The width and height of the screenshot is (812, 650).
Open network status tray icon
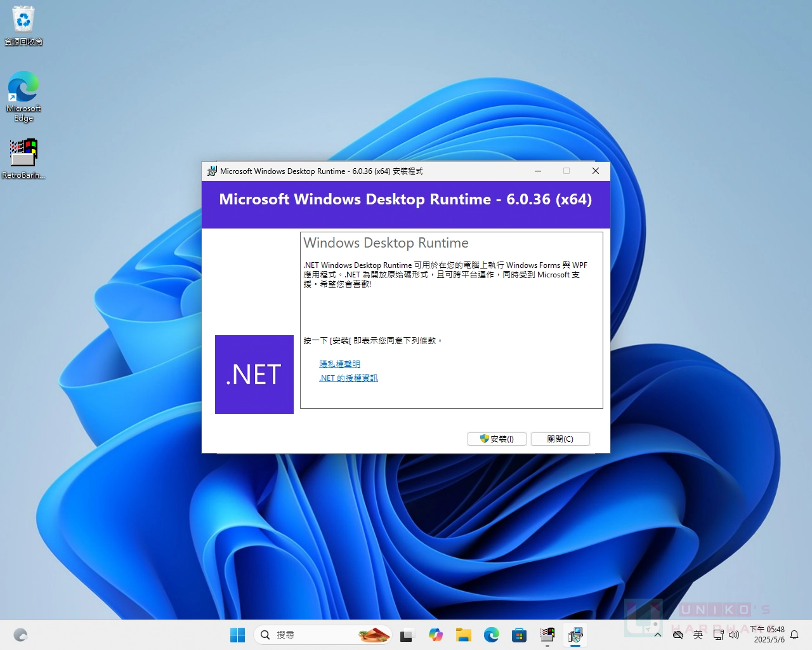(718, 635)
